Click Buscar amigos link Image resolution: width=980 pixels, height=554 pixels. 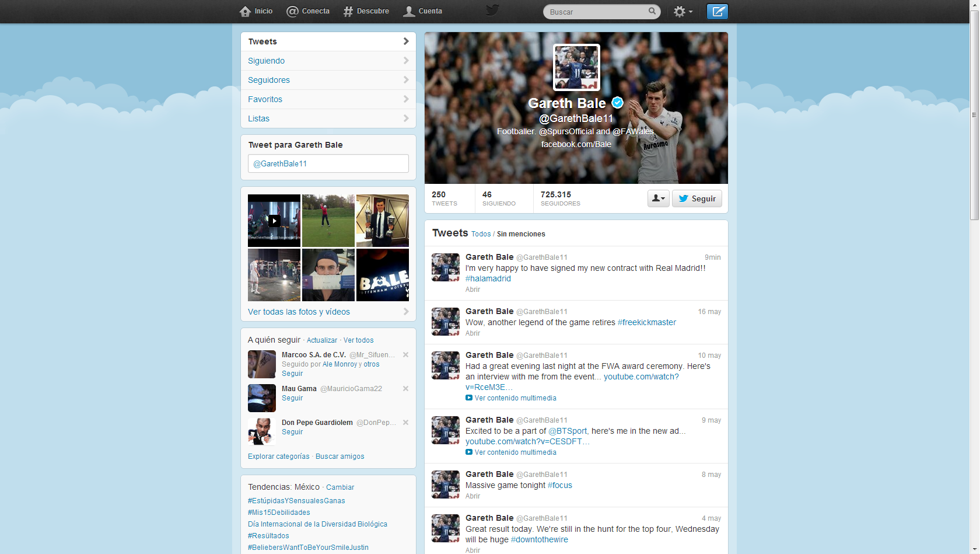tap(340, 457)
